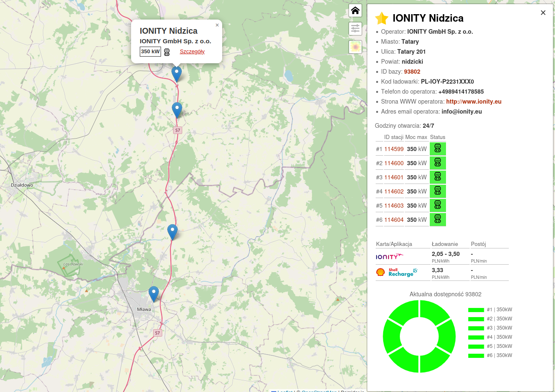Click the Karta/Aplikacja column header
555x392 pixels.
pos(394,244)
